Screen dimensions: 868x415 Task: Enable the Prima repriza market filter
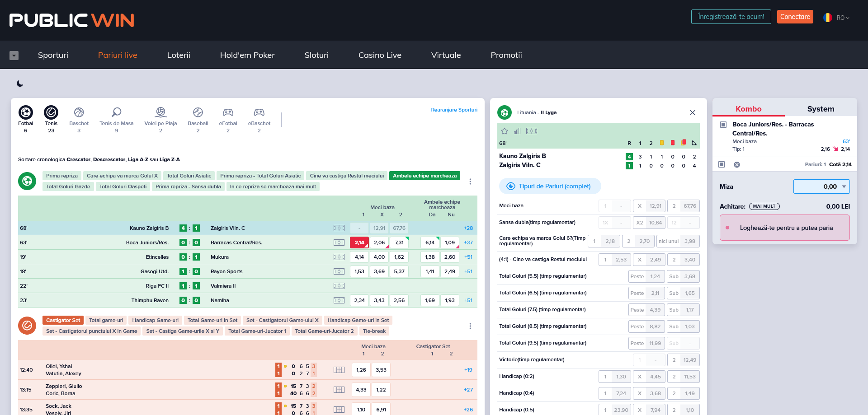click(62, 176)
